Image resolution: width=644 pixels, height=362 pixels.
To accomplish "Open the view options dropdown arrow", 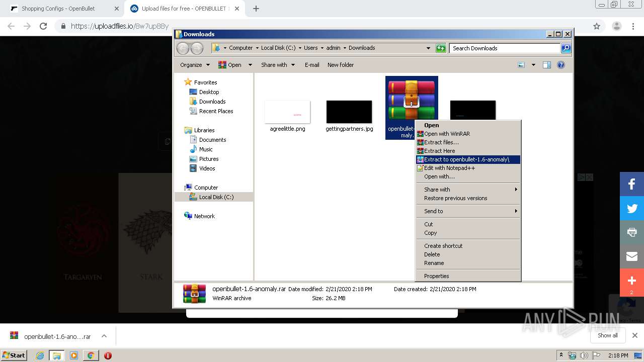I will click(533, 65).
